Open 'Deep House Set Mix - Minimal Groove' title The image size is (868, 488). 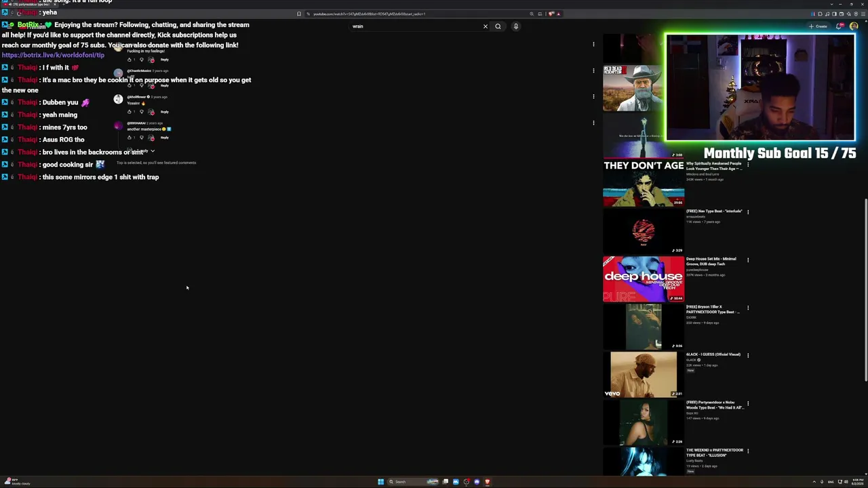711,262
